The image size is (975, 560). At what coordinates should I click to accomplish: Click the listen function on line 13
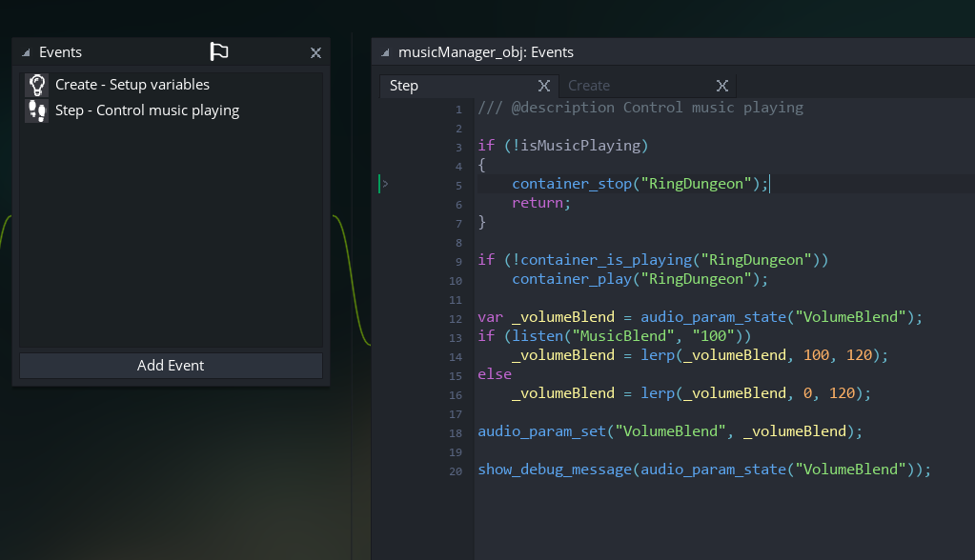538,336
